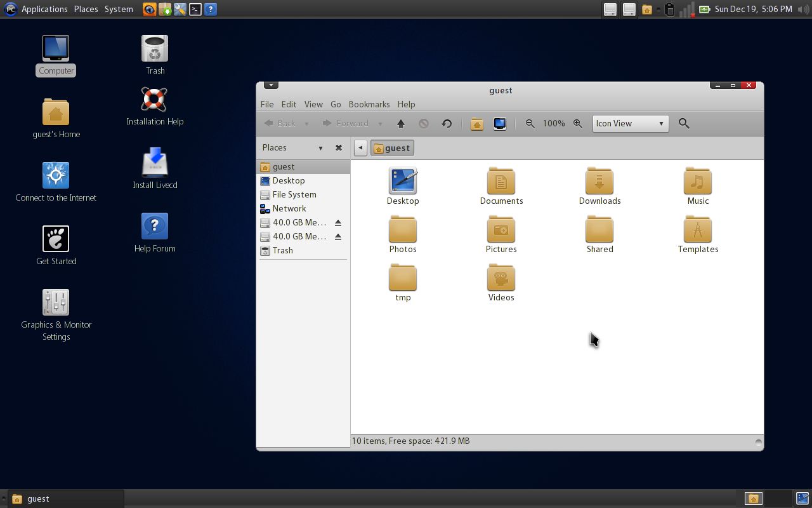812x508 pixels.
Task: Select the Shared folder
Action: pos(599,234)
